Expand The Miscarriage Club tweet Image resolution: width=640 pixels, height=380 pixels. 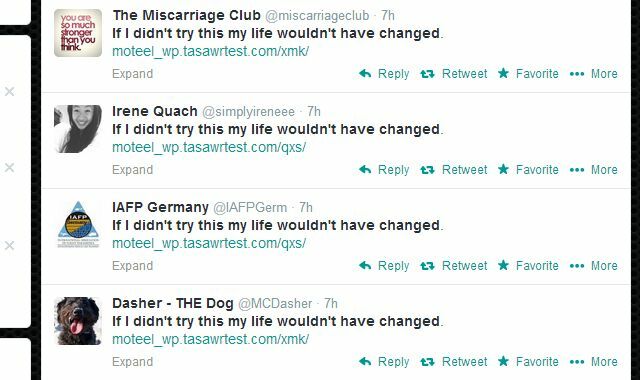click(x=133, y=74)
